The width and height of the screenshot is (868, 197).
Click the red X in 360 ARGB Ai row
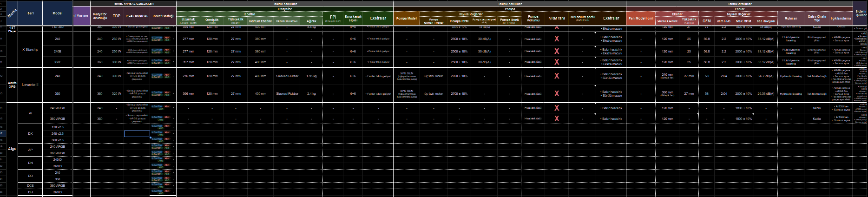(x=557, y=118)
